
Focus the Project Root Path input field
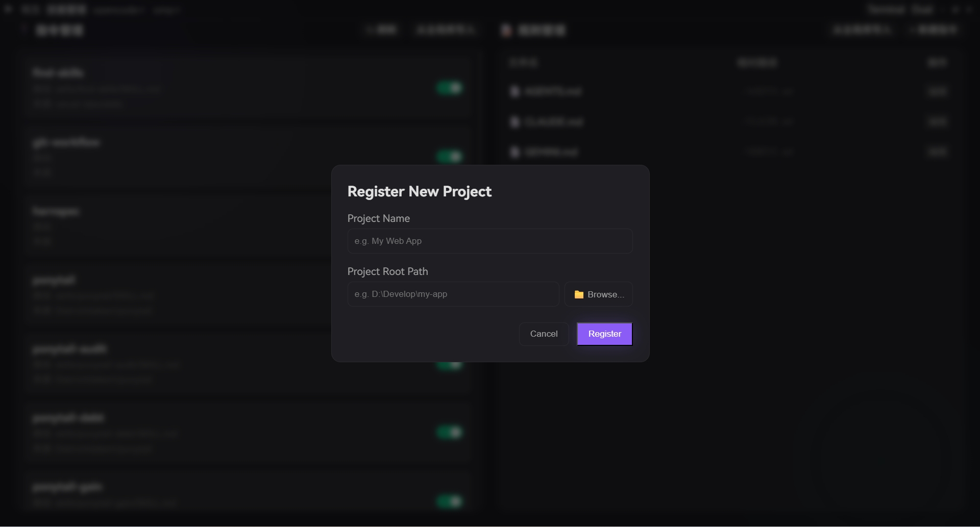(x=453, y=294)
